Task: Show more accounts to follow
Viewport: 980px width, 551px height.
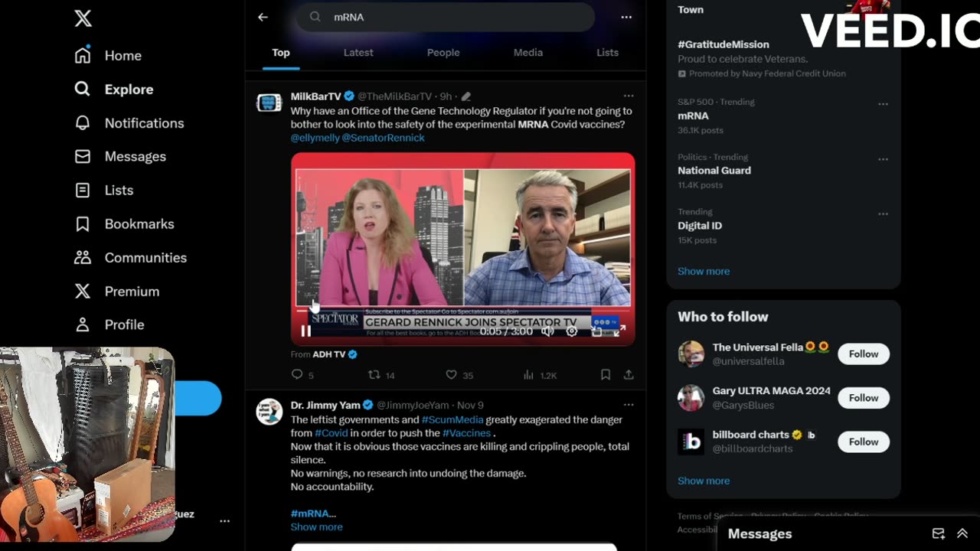Action: click(x=704, y=481)
